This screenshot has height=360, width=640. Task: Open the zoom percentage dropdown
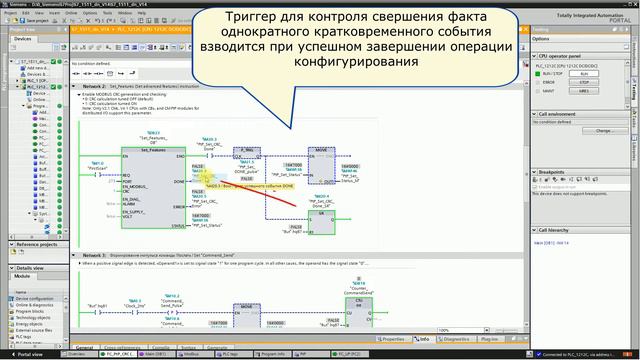(x=487, y=330)
